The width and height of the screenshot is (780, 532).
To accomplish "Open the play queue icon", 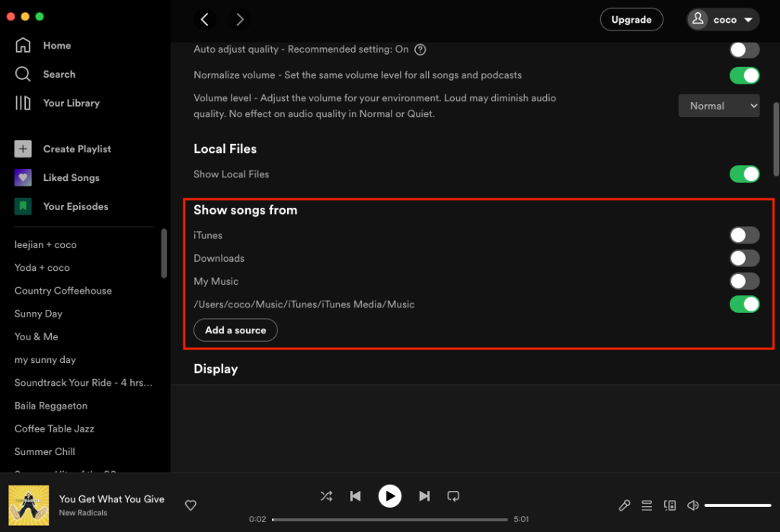I will pyautogui.click(x=647, y=505).
